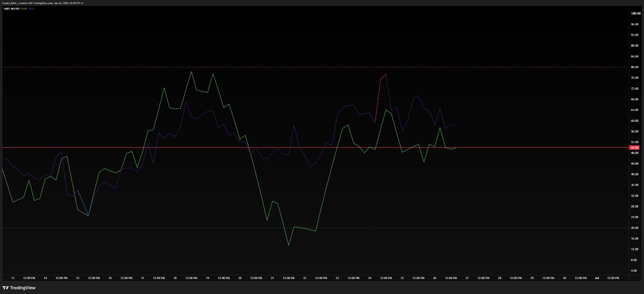The width and height of the screenshot is (644, 294).
Task: Click the 48.00 axis value
Action: click(635, 153)
